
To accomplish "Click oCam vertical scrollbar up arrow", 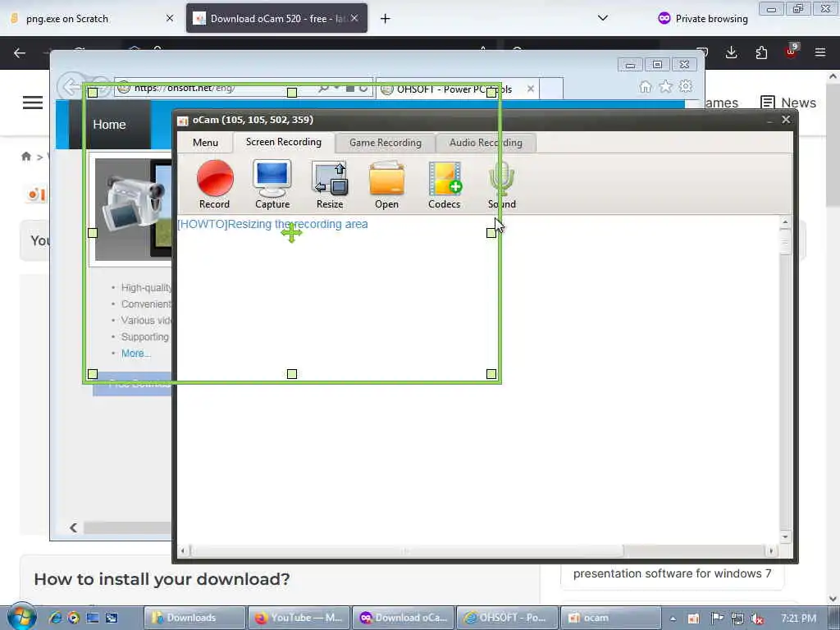I will pyautogui.click(x=785, y=221).
